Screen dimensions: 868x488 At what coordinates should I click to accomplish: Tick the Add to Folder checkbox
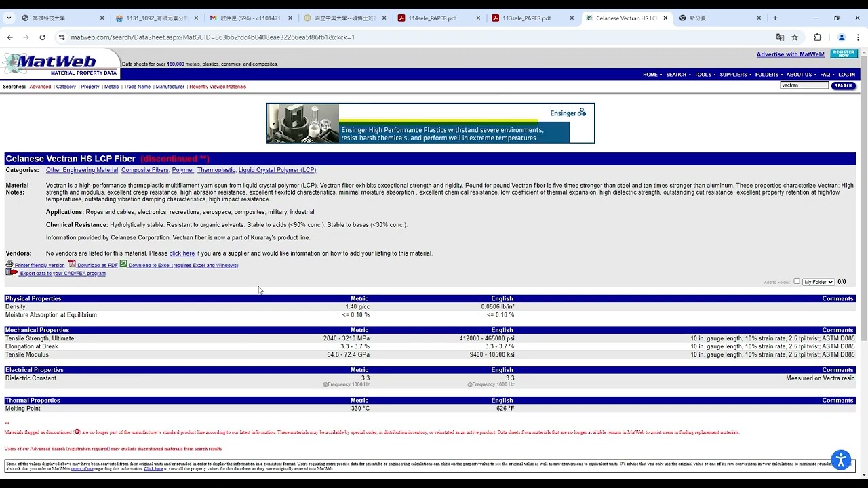coord(797,281)
